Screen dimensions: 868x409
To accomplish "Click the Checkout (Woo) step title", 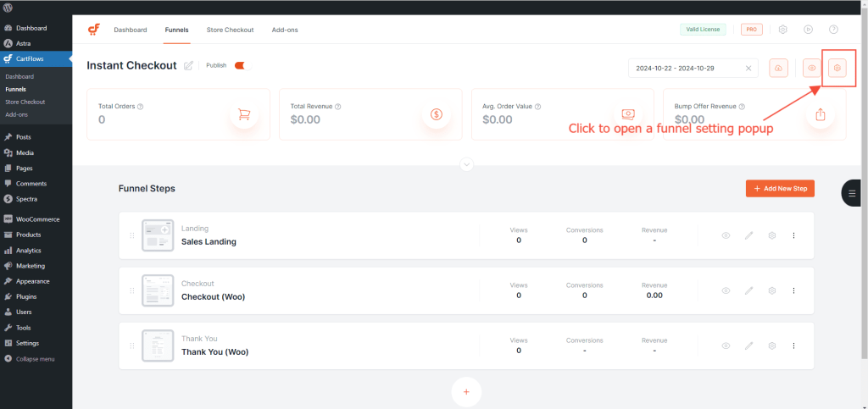I will pos(213,297).
